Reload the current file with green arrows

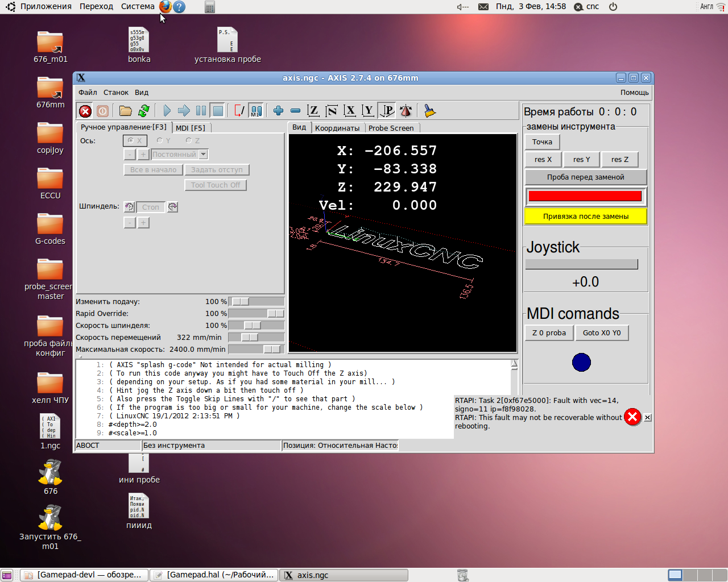coord(144,111)
